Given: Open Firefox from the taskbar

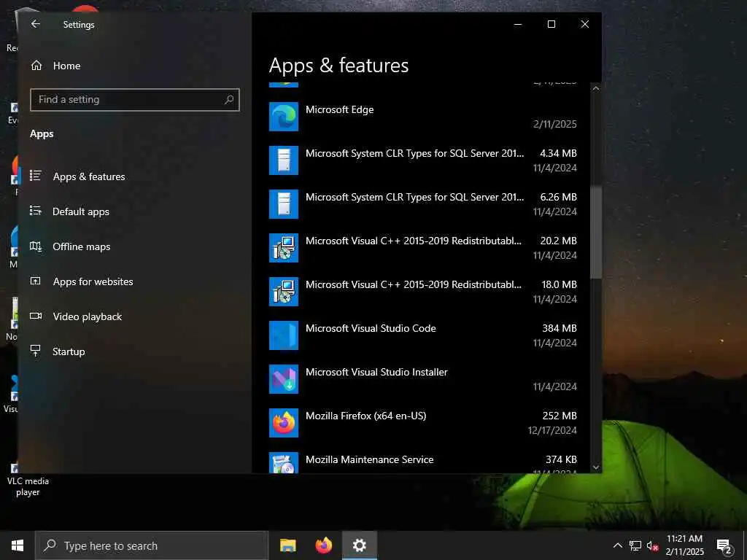Looking at the screenshot, I should click(323, 545).
